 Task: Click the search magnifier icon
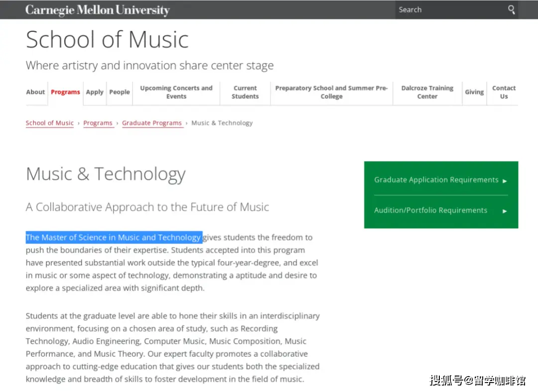[x=511, y=9]
